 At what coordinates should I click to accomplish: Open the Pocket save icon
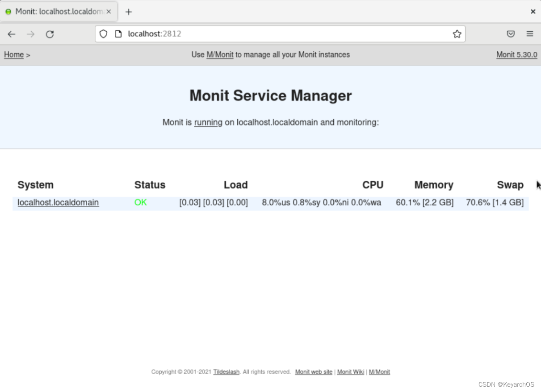pyautogui.click(x=511, y=34)
